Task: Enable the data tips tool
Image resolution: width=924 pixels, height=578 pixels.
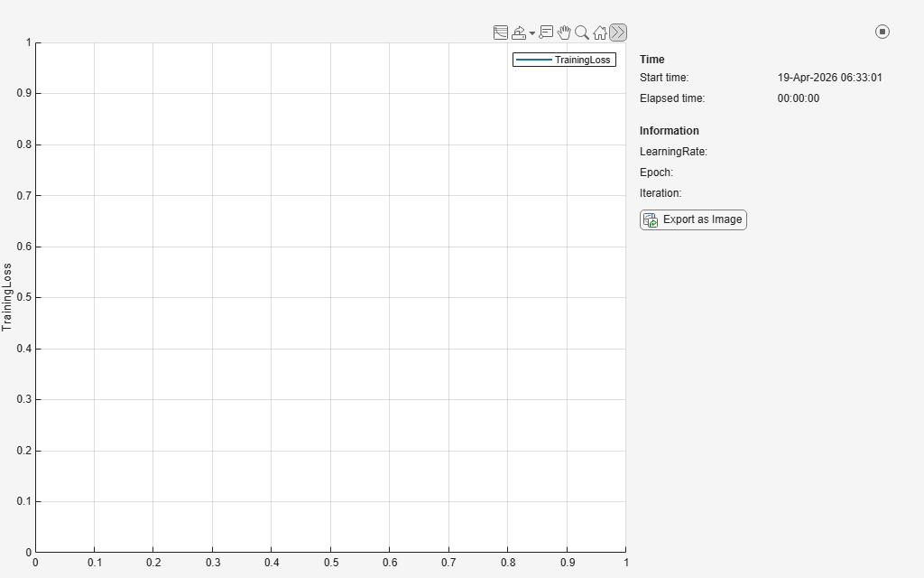Action: tap(547, 33)
